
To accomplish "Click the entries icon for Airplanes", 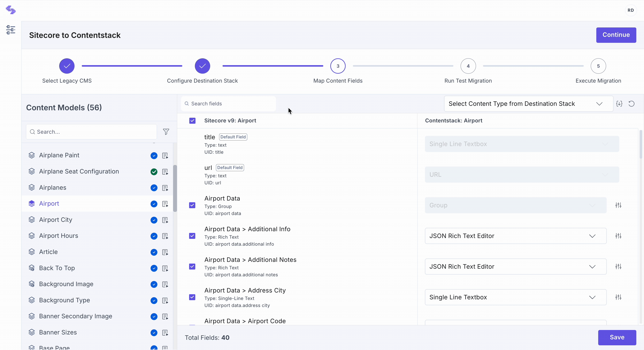I will coord(165,188).
